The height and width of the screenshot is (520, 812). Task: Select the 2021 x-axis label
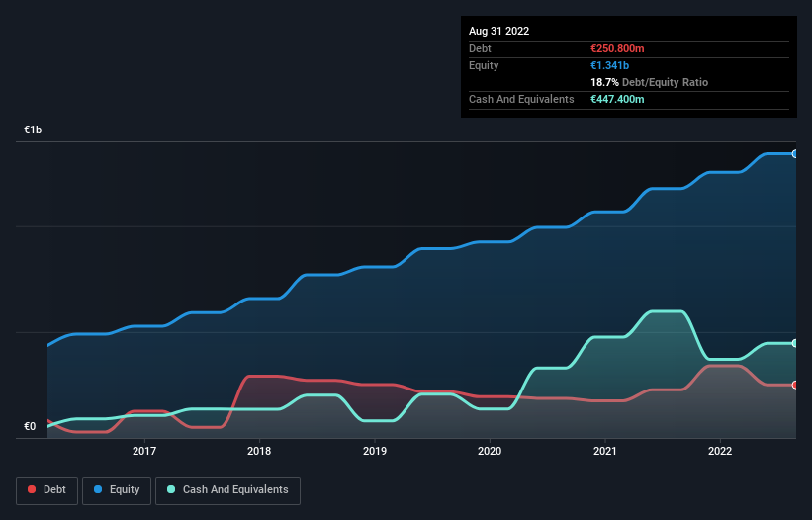click(x=605, y=451)
